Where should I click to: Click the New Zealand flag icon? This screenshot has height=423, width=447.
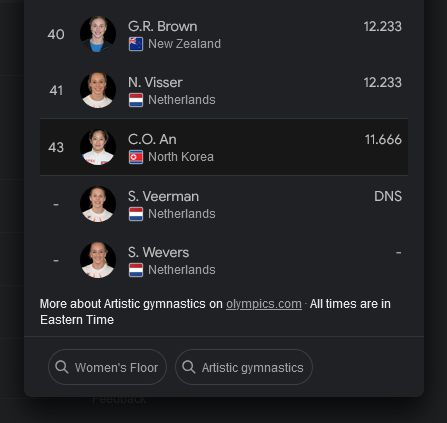[x=136, y=44]
